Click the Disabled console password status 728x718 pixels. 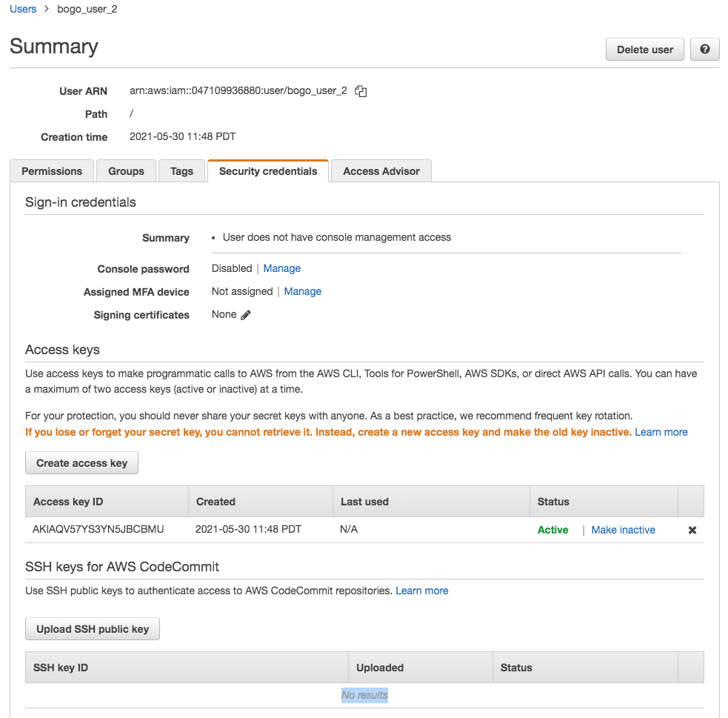tap(232, 268)
